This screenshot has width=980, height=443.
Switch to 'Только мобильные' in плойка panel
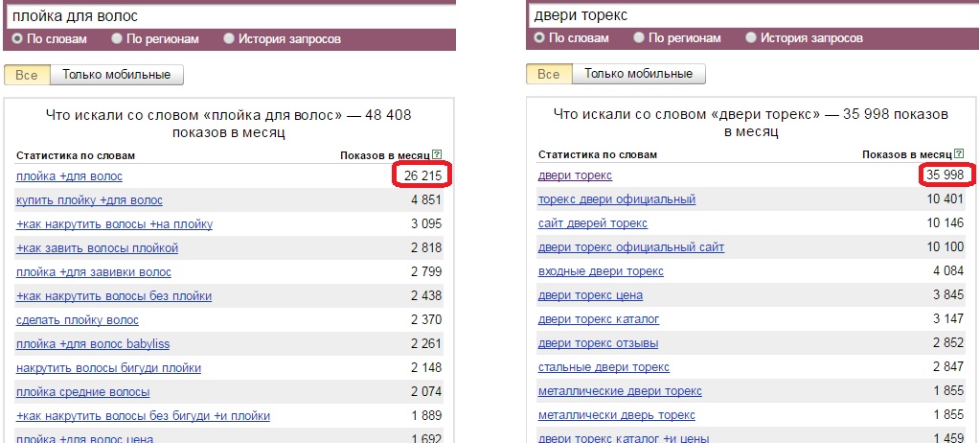116,75
